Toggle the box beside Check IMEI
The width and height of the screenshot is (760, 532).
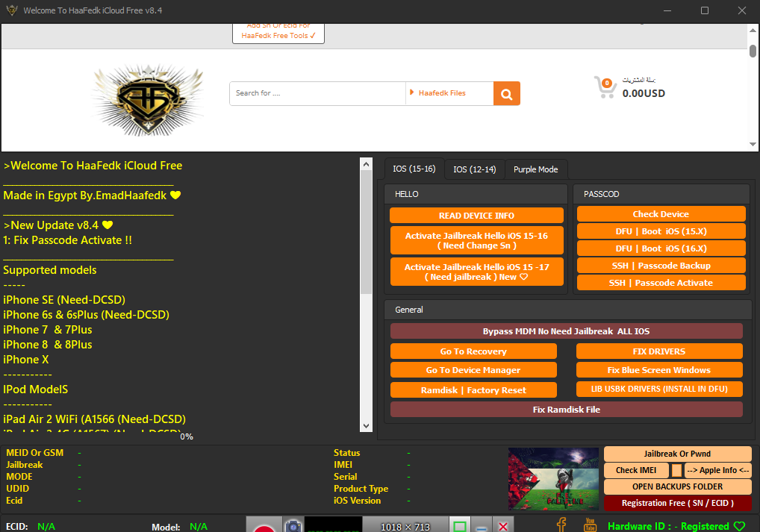pyautogui.click(x=676, y=471)
